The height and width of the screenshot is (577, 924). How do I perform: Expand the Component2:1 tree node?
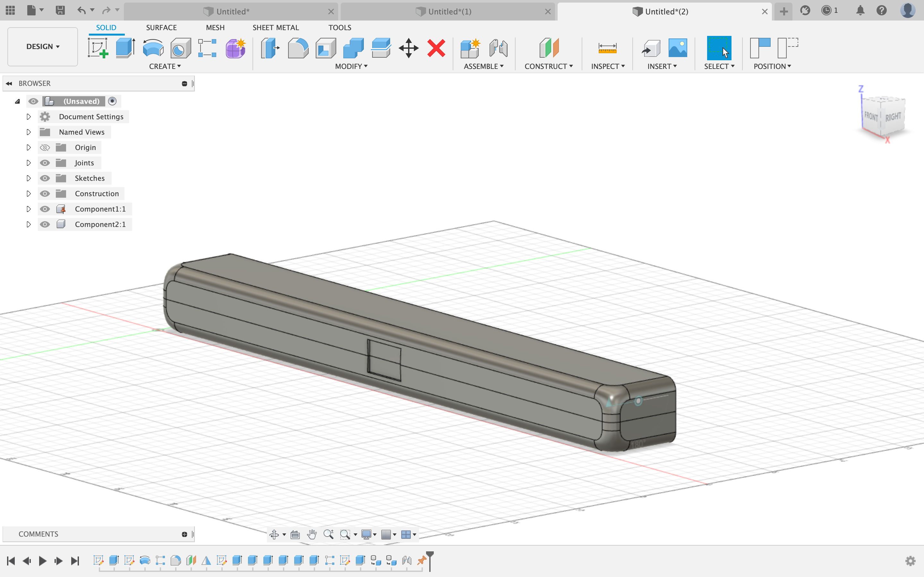29,224
